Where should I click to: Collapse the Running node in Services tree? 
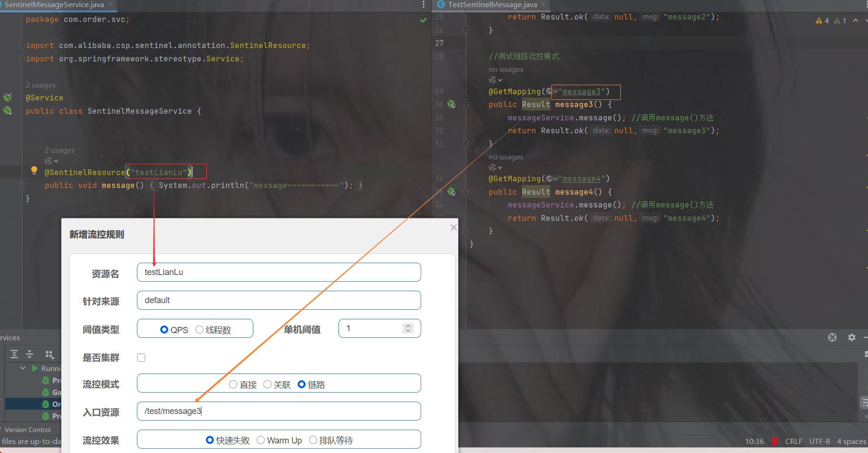click(23, 368)
